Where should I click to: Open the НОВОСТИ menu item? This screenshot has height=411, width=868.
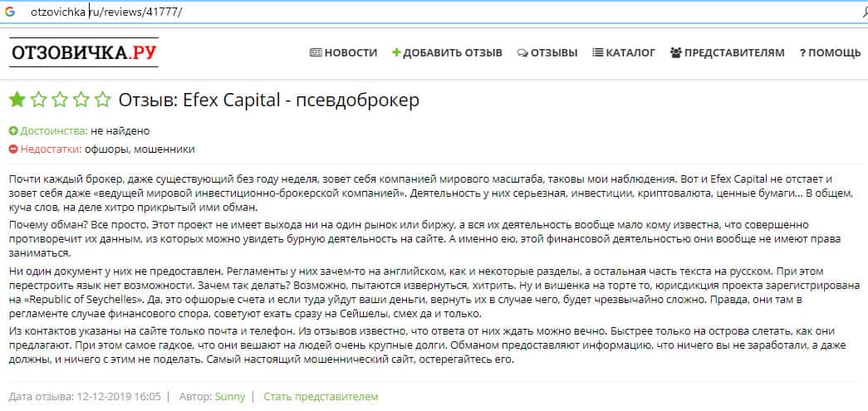coord(343,52)
